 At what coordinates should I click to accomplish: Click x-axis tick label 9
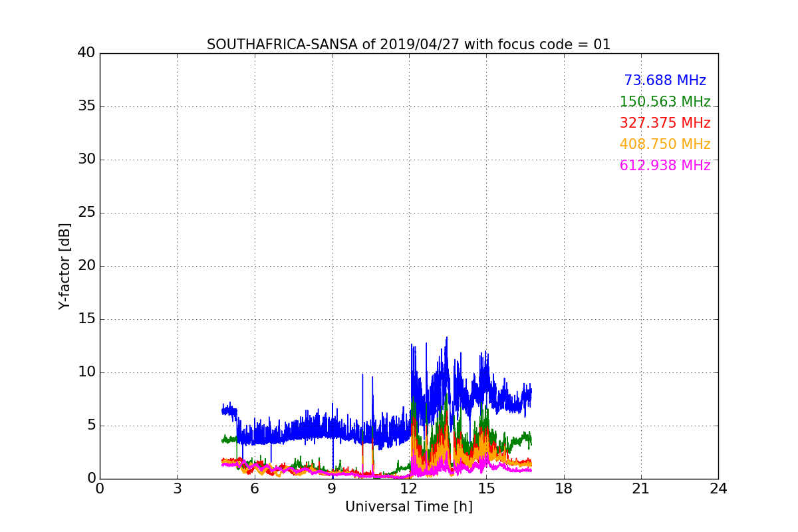coord(332,488)
